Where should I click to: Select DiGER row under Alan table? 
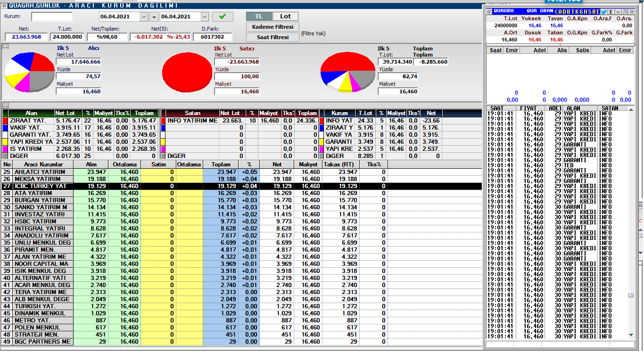80,156
